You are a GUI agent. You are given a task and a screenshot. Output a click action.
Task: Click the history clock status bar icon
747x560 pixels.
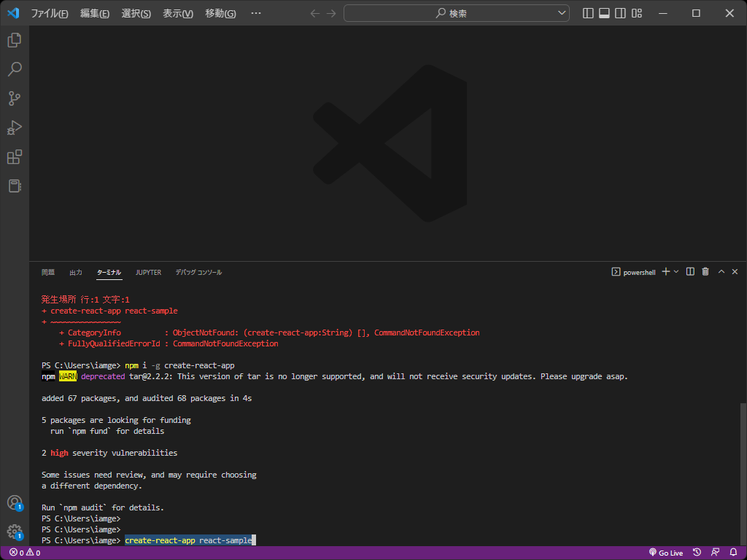pyautogui.click(x=697, y=553)
